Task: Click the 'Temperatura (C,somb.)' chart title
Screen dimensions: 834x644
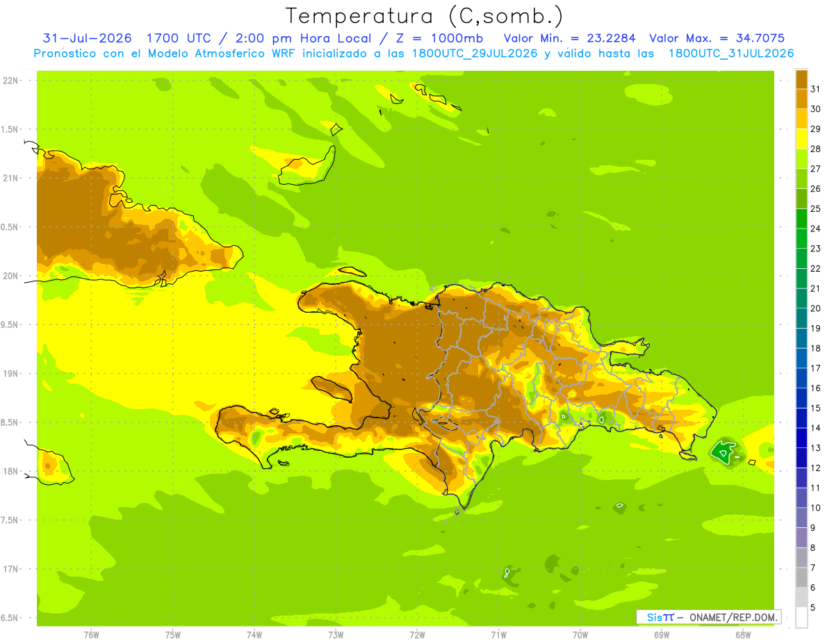Action: (x=425, y=16)
